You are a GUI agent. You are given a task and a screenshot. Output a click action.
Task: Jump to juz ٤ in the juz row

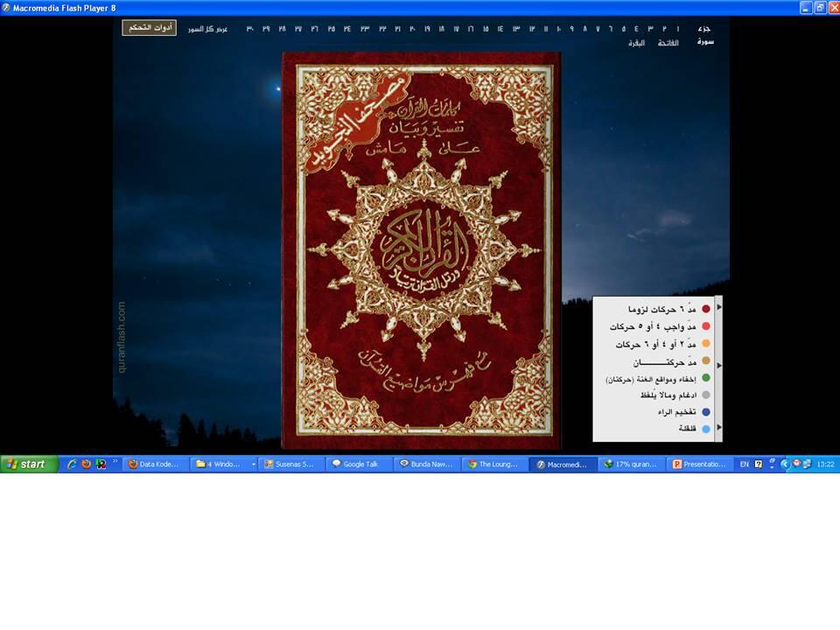coord(636,29)
